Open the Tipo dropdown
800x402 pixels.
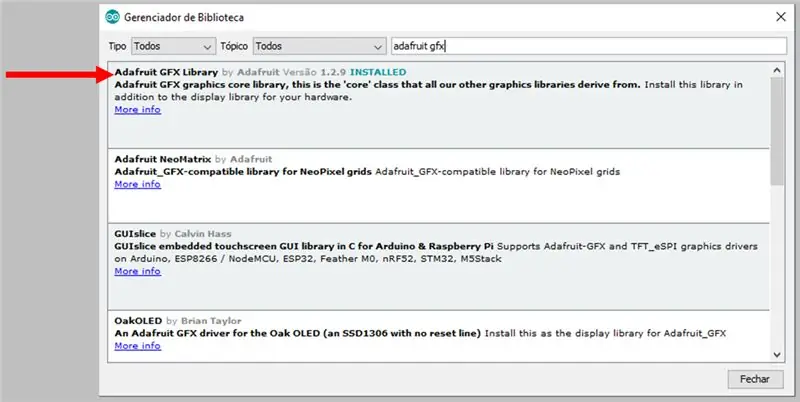[173, 46]
